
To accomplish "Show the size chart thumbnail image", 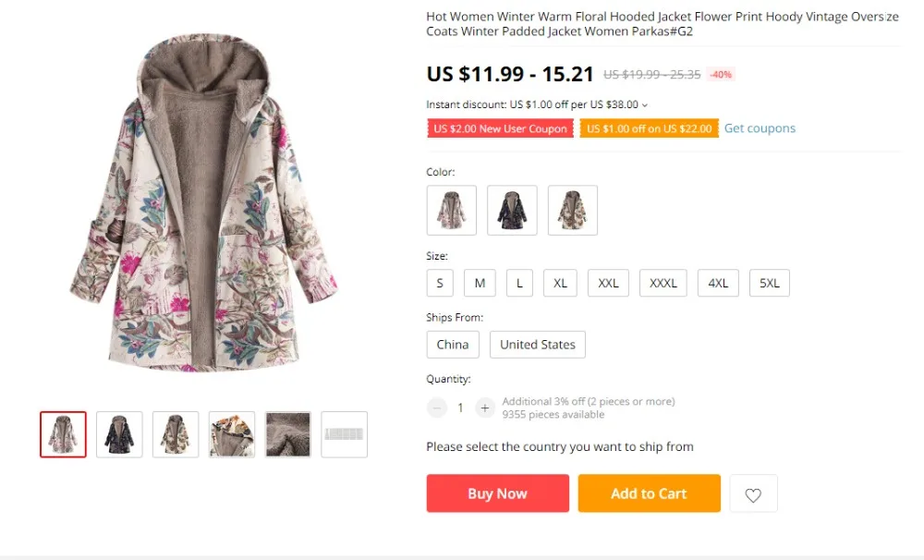I will point(344,434).
